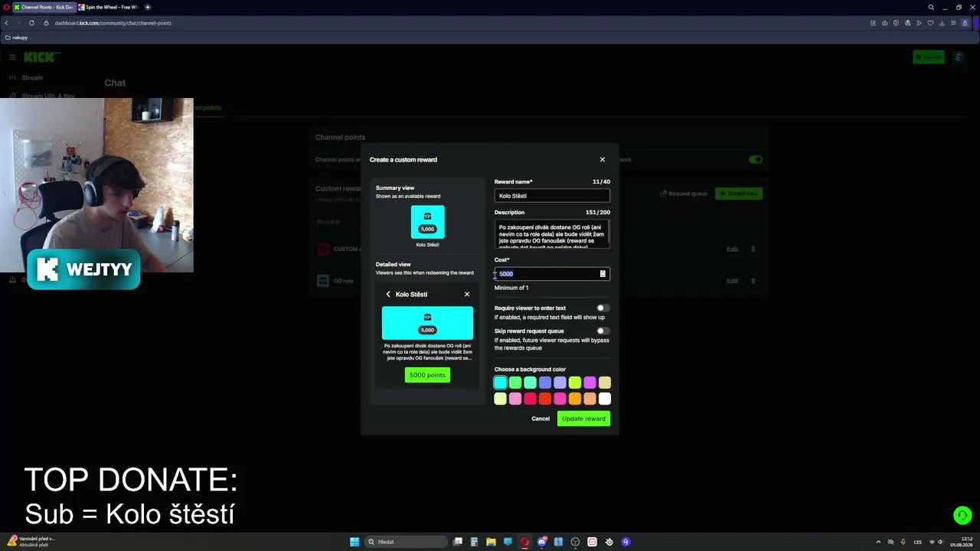Viewport: 980px width, 551px height.
Task: Click the summary view reward thumbnail
Action: 427,222
